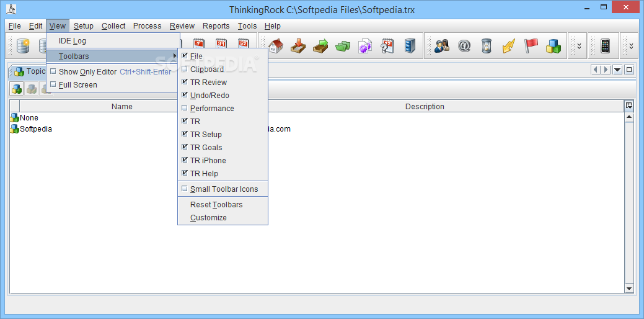Click the purple gear documents Actions icon
Viewport: 644px width, 319px height.
364,46
